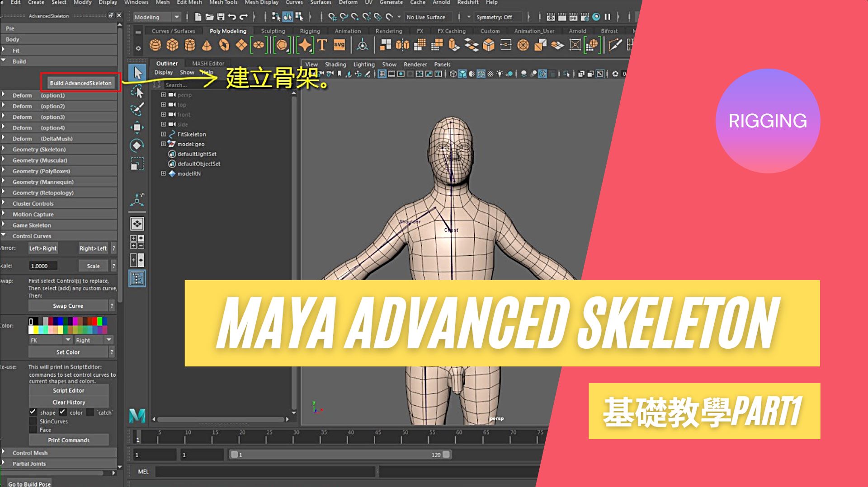
Task: Expand the FitSkeleton node in the Outliner
Action: (163, 134)
